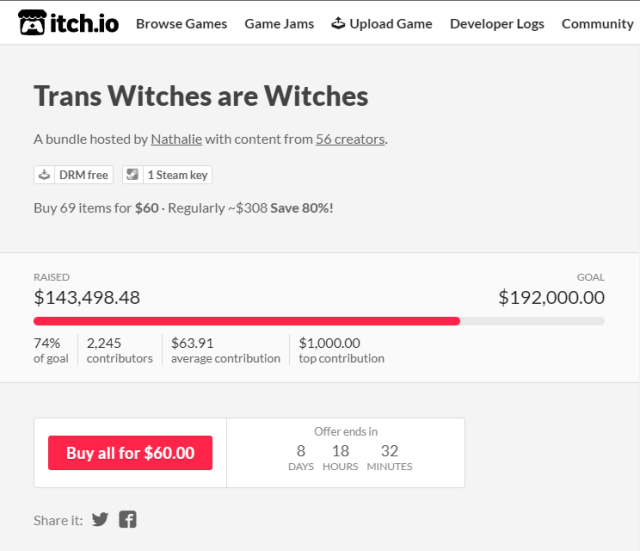Click the 1 Steam key tag
This screenshot has width=640, height=551.
click(177, 174)
